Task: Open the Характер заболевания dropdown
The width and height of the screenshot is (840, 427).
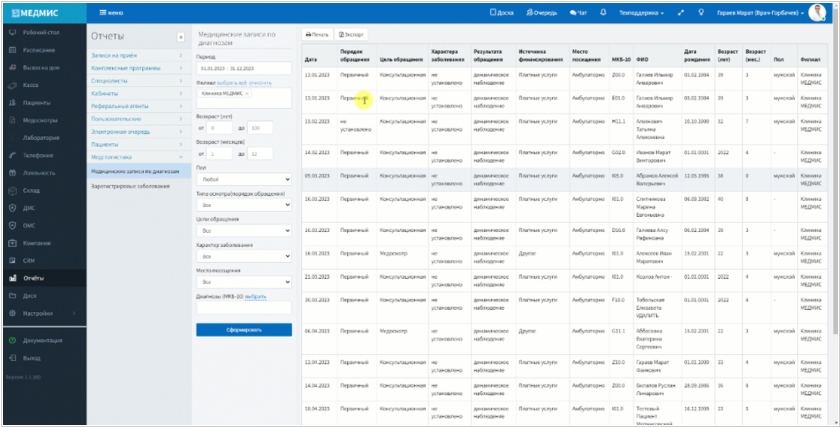Action: coord(244,256)
